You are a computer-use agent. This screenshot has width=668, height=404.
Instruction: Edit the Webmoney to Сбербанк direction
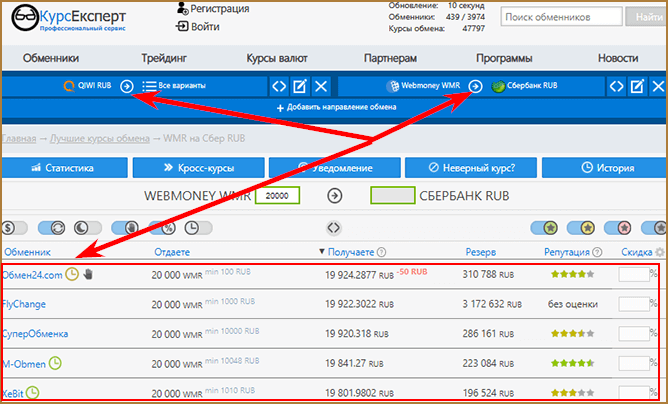[637, 87]
